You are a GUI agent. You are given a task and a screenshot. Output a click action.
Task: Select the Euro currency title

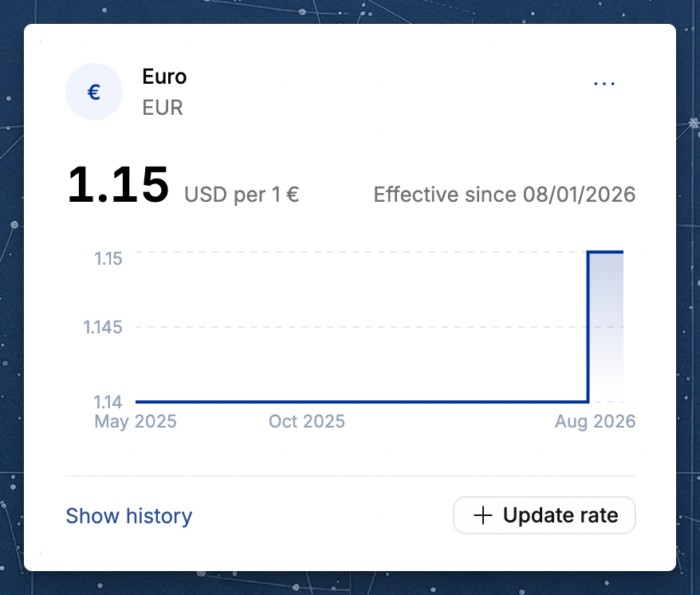pos(164,77)
